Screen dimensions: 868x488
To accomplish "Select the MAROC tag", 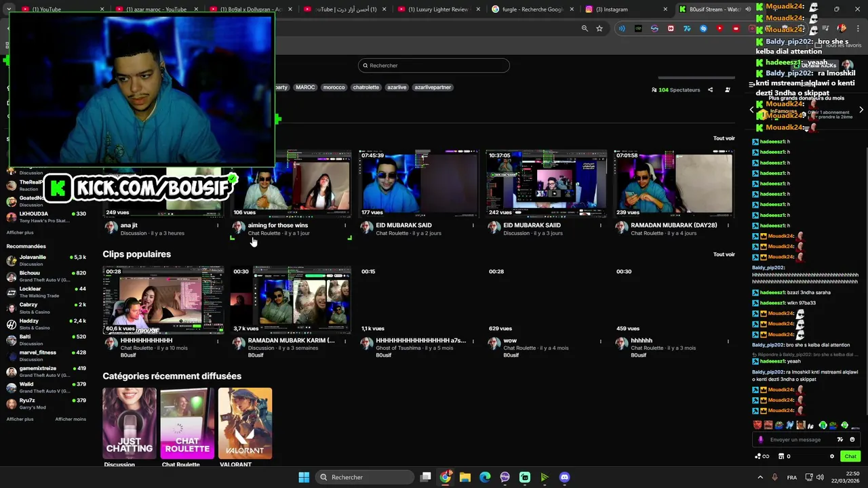I will tap(305, 87).
